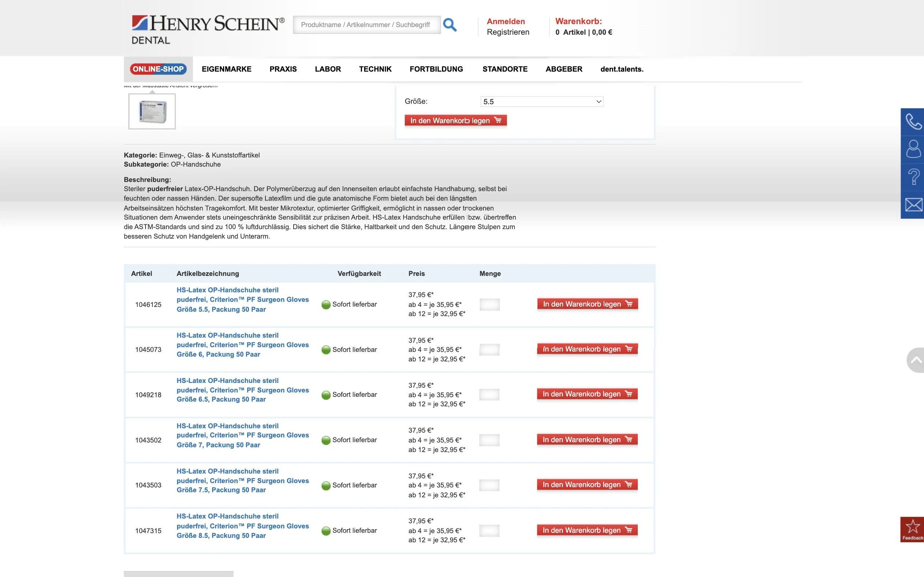Open the ONLINE-SHOP menu tab
Screen dimensions: 924x577
tap(158, 69)
